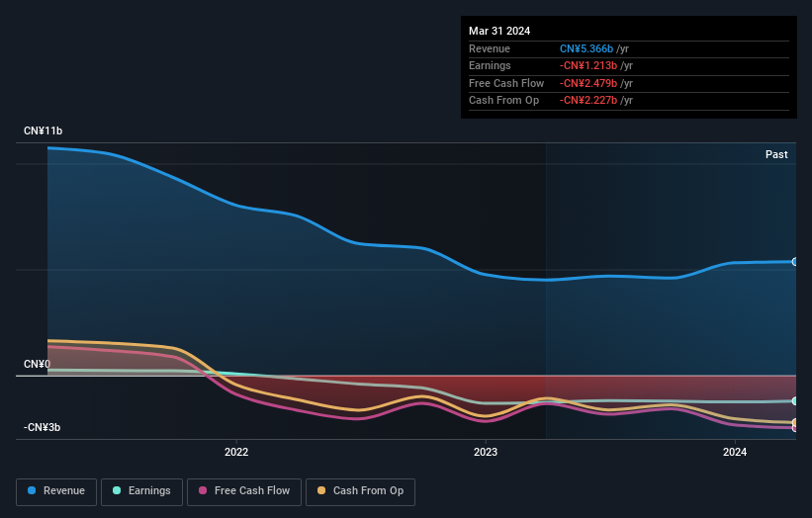Toggle the Free Cash Flow legend button
This screenshot has width=812, height=518.
pyautogui.click(x=244, y=491)
